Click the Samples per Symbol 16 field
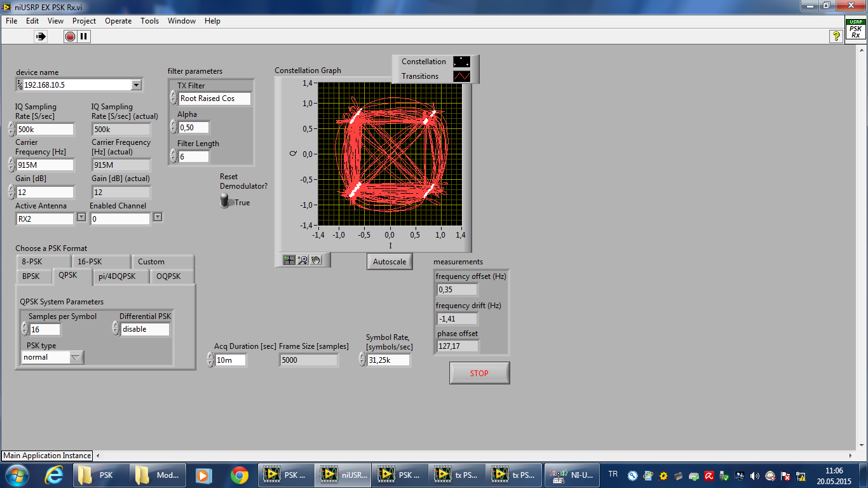 coord(44,329)
